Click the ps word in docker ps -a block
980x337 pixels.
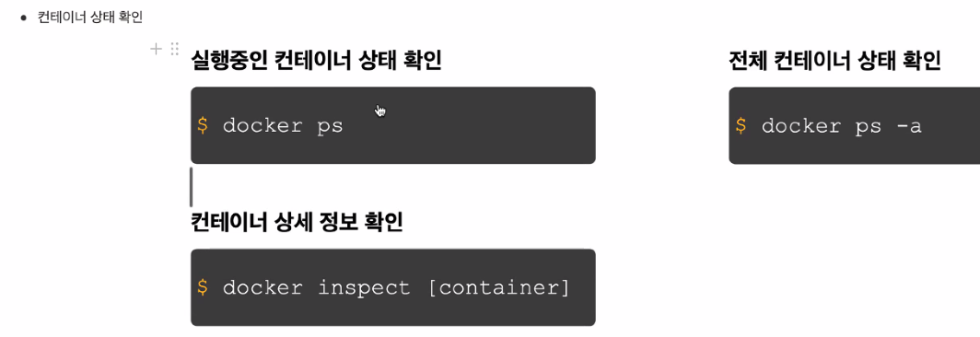869,127
